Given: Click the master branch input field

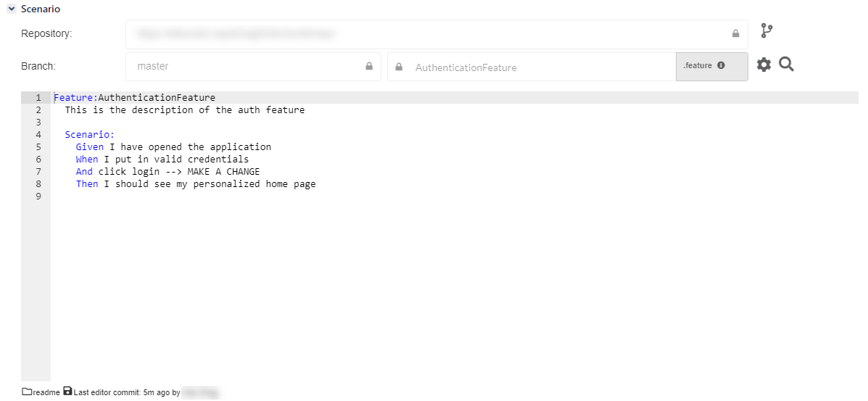Looking at the screenshot, I should point(247,66).
